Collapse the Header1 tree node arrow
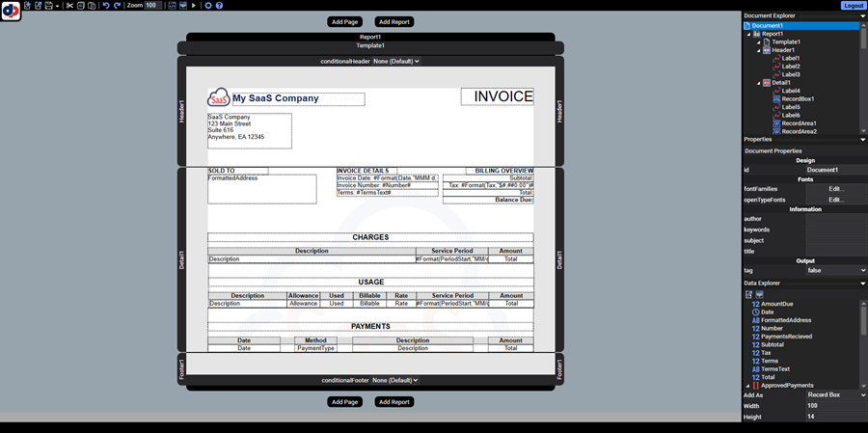This screenshot has height=433, width=868. [758, 50]
